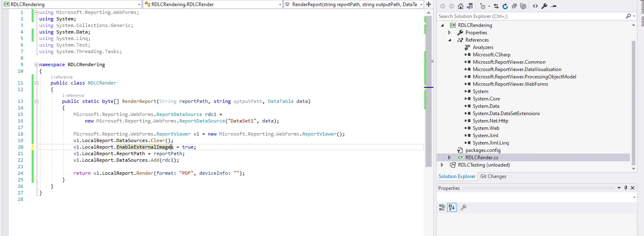Open the Properties object selector dropdown
Image resolution: width=644 pixels, height=236 pixels.
(634, 198)
